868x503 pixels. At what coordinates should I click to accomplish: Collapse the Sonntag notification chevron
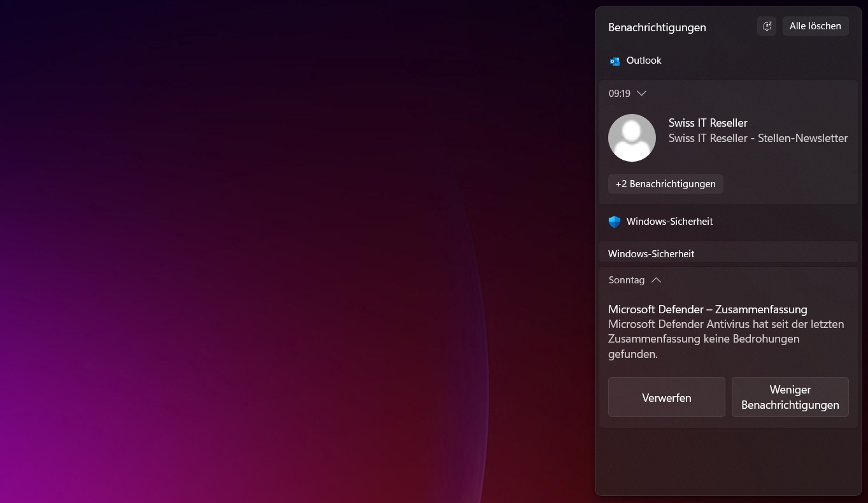(x=657, y=280)
